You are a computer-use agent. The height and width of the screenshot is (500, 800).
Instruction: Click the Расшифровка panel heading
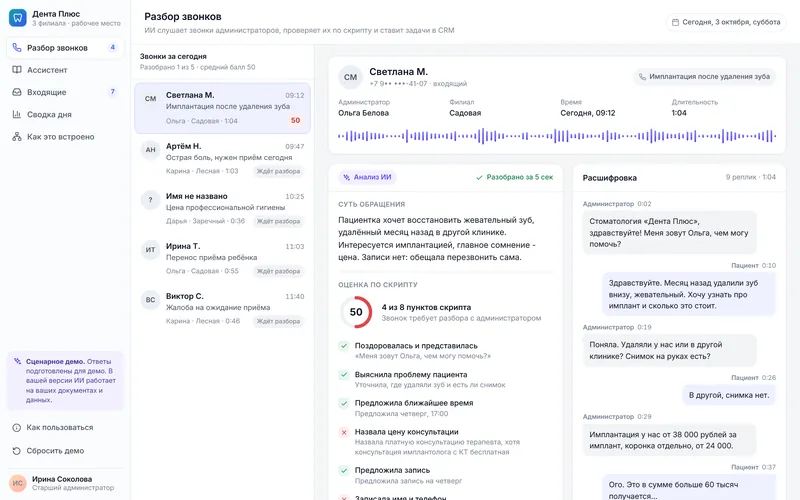610,178
